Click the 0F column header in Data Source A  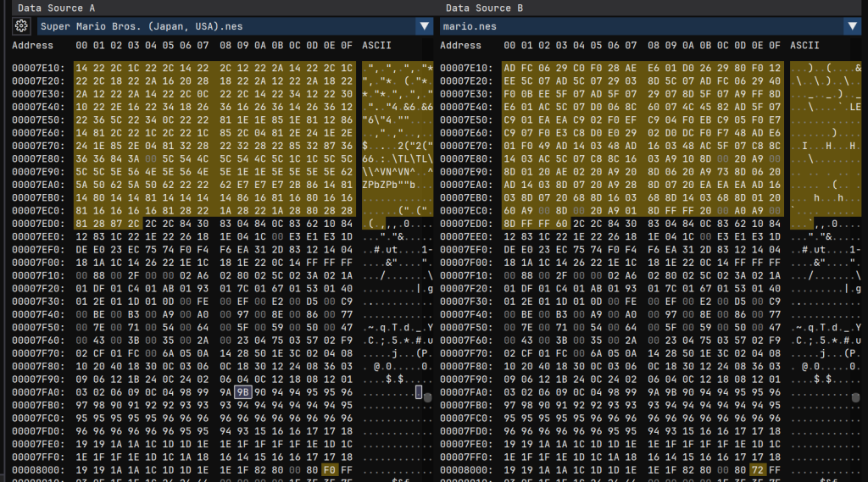coord(347,45)
